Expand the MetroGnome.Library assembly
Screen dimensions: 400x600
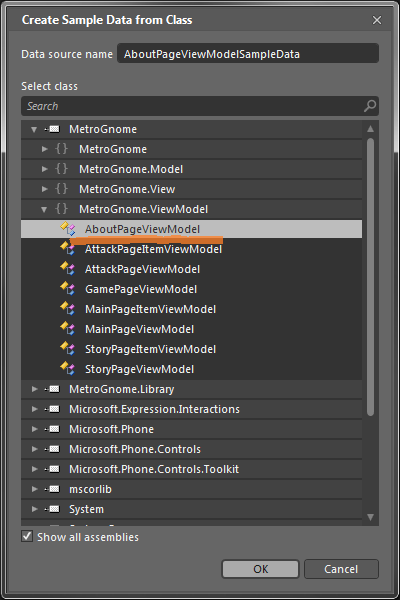34,389
